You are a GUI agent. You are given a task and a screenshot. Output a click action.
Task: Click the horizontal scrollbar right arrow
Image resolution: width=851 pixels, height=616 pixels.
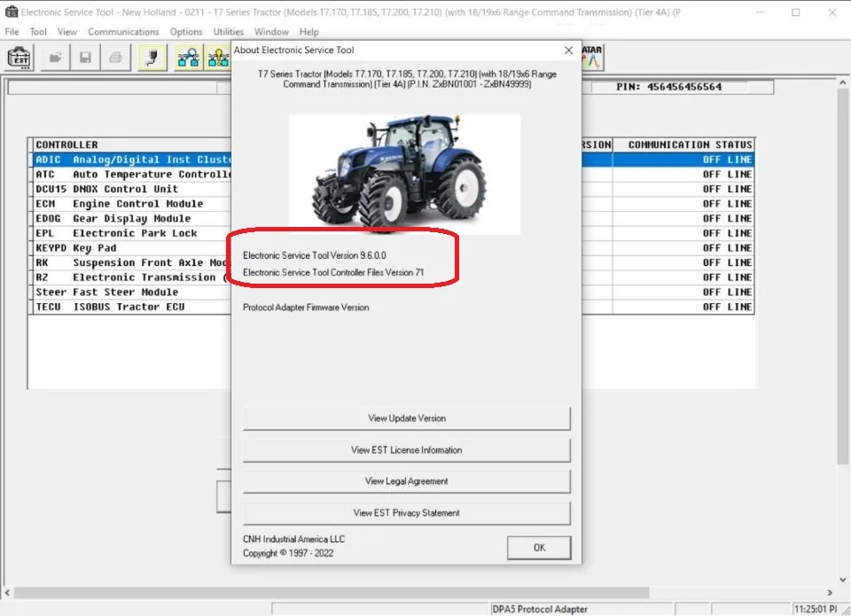pyautogui.click(x=830, y=592)
